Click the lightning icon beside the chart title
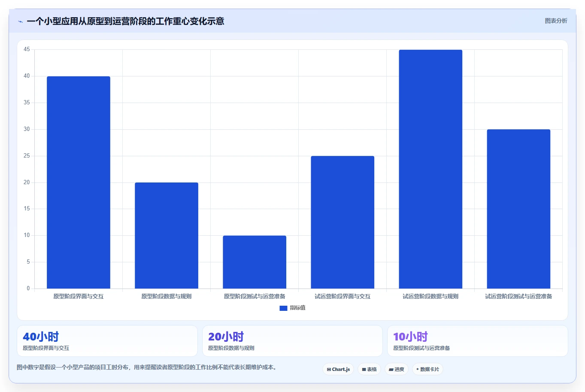 pos(20,21)
